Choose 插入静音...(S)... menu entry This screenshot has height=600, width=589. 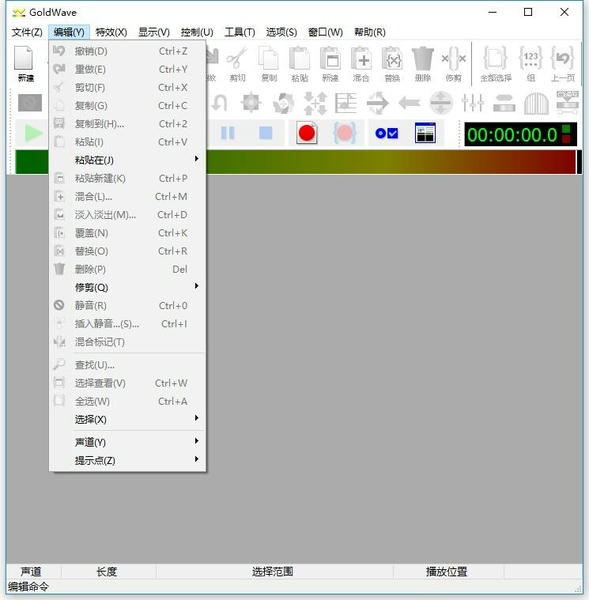[x=127, y=324]
